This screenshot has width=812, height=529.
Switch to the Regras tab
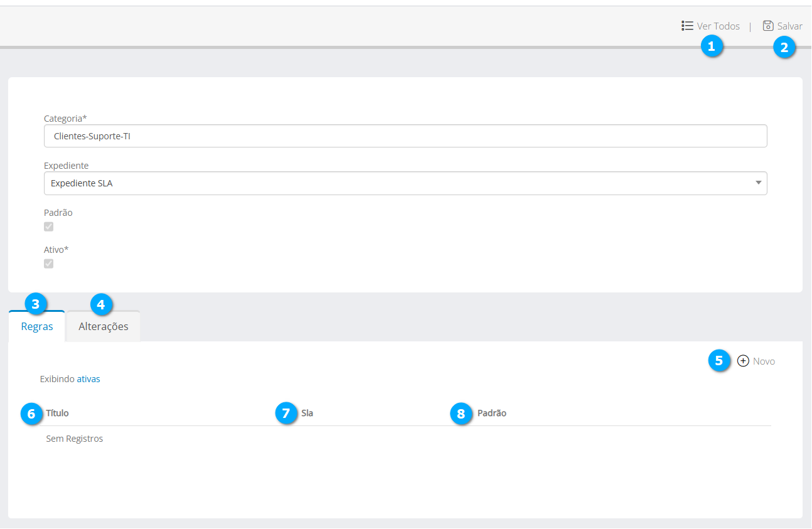coord(37,327)
